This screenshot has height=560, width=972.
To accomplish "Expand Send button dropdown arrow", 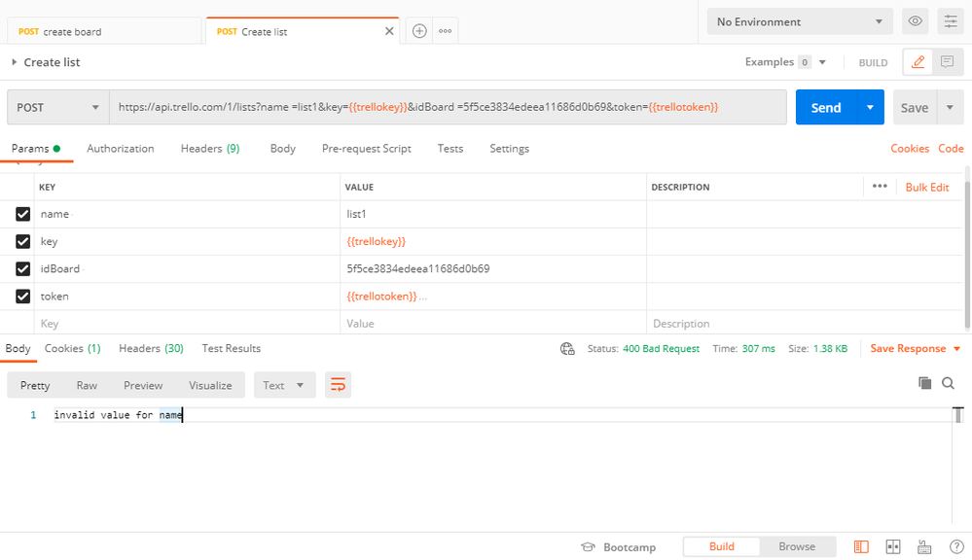I will click(x=871, y=107).
